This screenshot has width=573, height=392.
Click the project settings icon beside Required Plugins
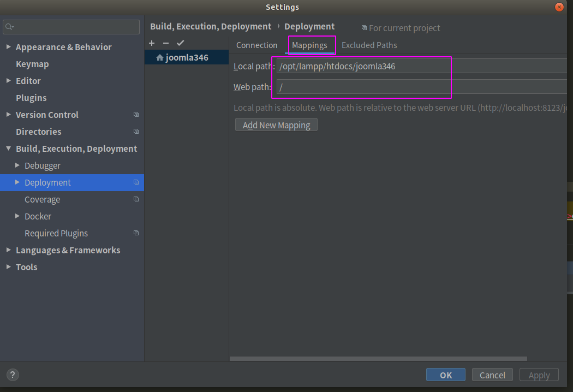[x=136, y=233]
